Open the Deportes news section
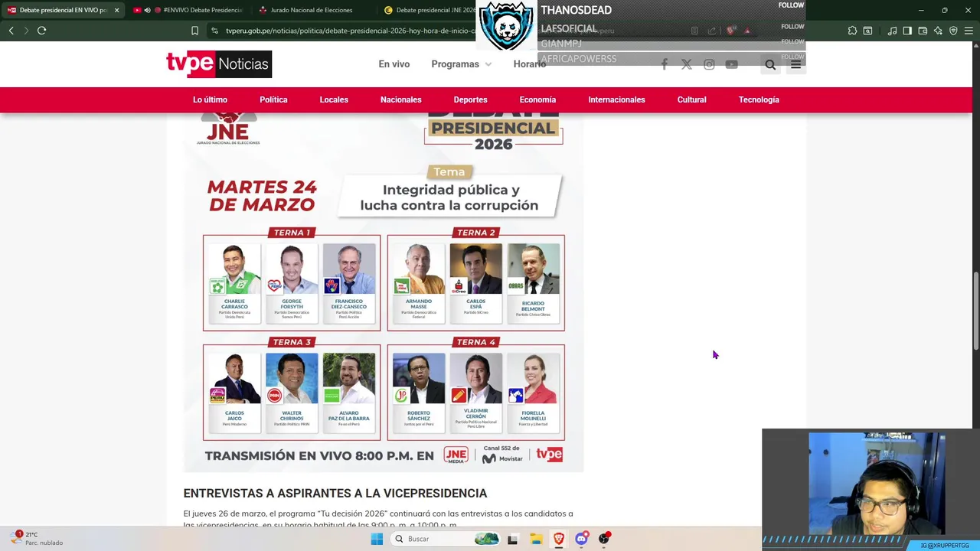The width and height of the screenshot is (980, 551). (x=470, y=99)
